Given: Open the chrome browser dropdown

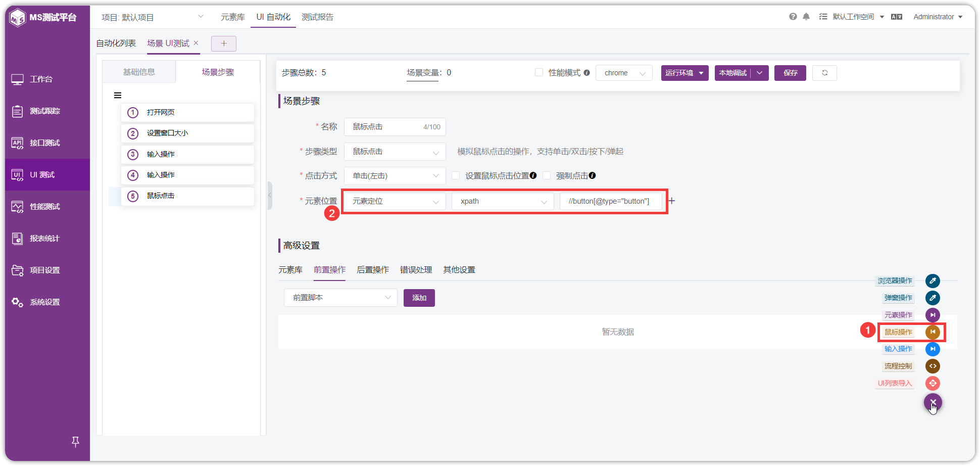Looking at the screenshot, I should 624,73.
